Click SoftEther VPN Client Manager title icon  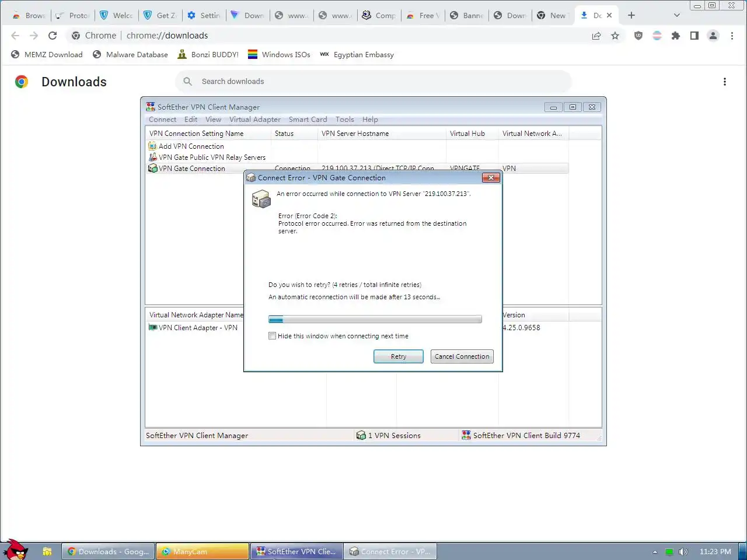tap(151, 107)
